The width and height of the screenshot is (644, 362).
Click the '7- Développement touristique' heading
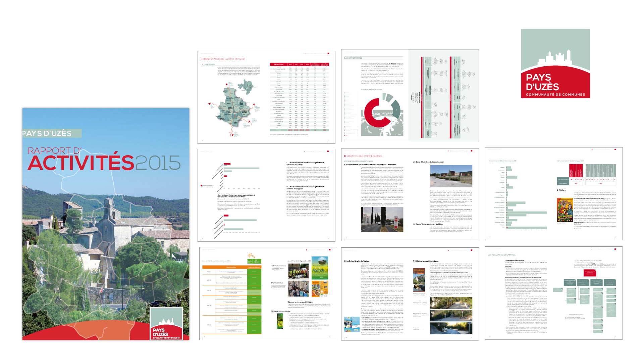coord(425,261)
